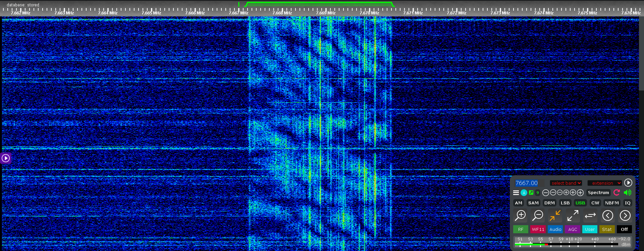Image resolution: width=644 pixels, height=251 pixels.
Task: Open the Stat tab
Action: pos(607,229)
